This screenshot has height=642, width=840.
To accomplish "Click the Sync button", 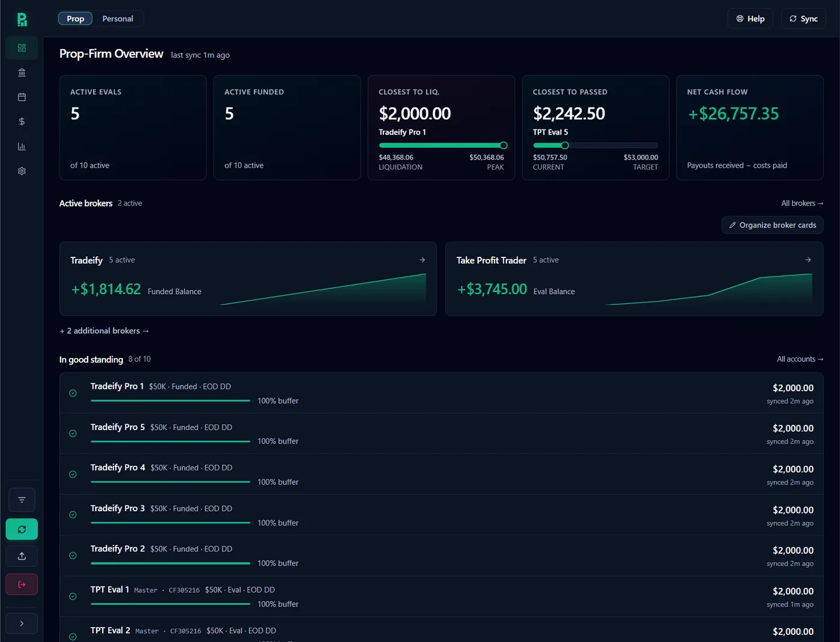I will [803, 19].
